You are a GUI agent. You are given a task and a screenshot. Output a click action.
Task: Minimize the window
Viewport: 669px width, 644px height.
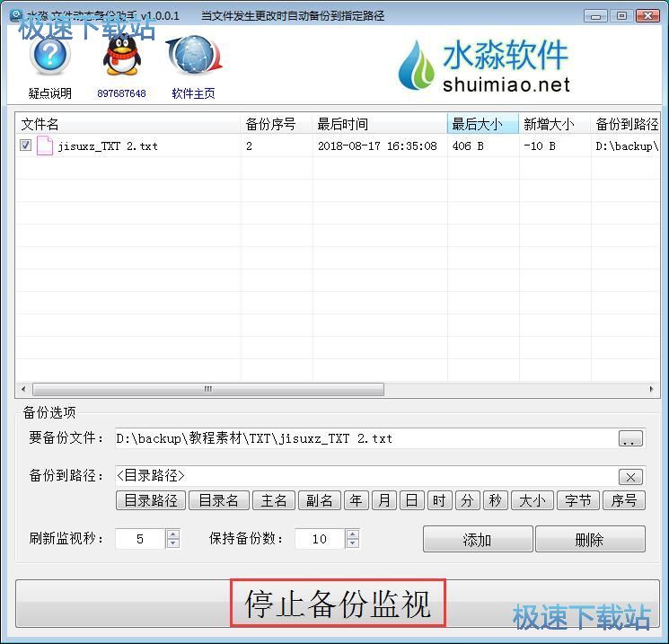(596, 16)
